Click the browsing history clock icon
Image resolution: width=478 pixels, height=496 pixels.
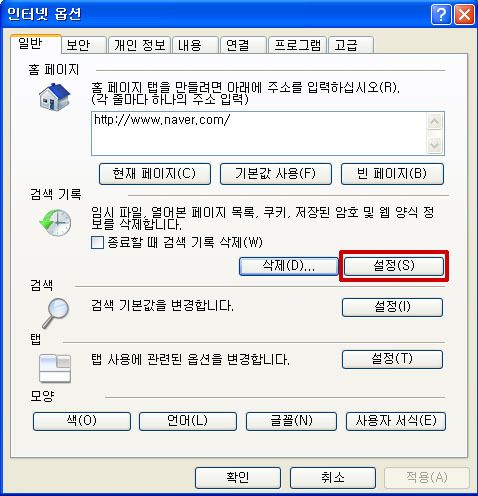(x=55, y=223)
